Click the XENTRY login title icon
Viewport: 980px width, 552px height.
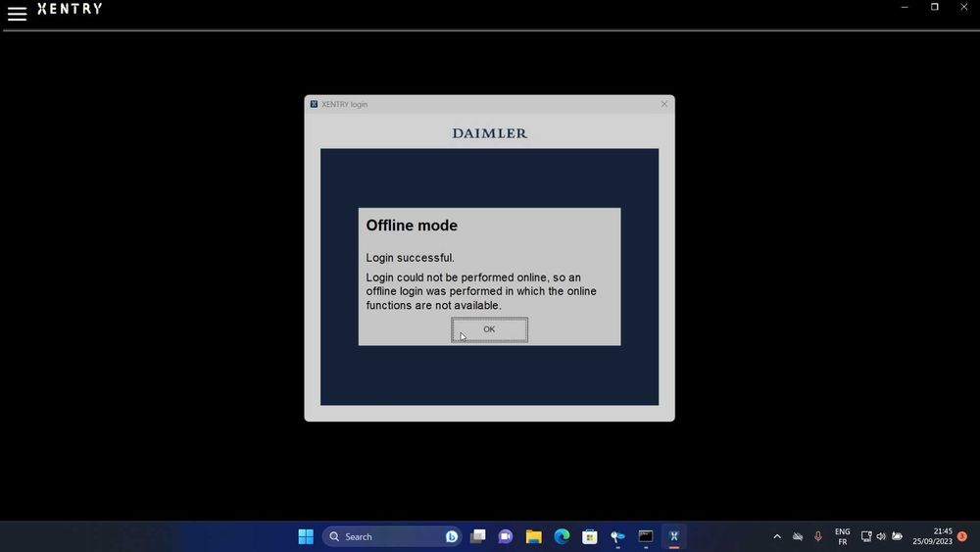(x=314, y=104)
